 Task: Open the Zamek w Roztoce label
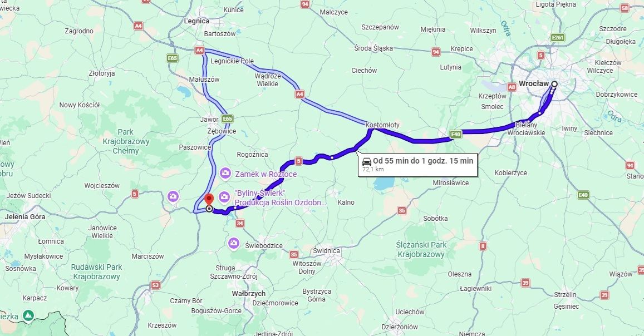coord(266,174)
